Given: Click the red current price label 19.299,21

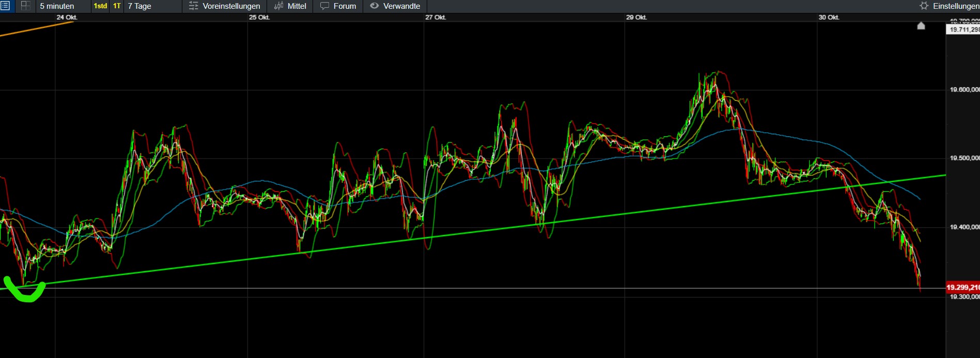Looking at the screenshot, I should tap(962, 287).
